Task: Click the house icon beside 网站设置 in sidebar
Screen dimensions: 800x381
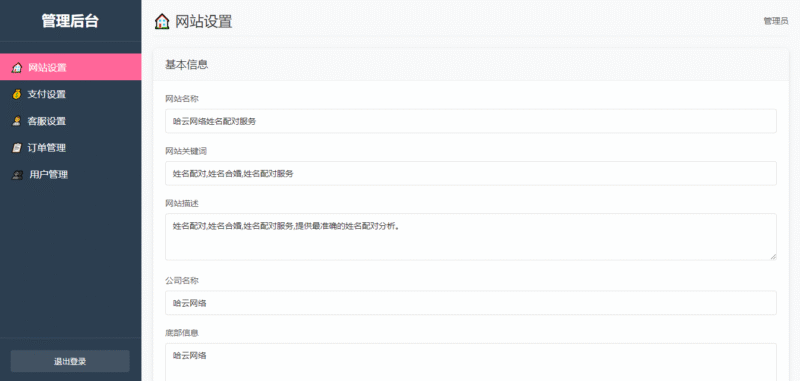Action: pyautogui.click(x=17, y=68)
